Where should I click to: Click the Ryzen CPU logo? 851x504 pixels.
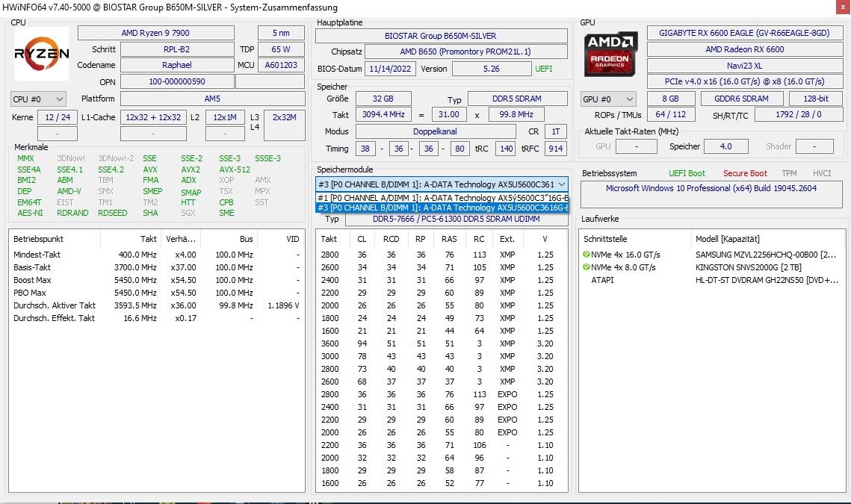[x=42, y=54]
